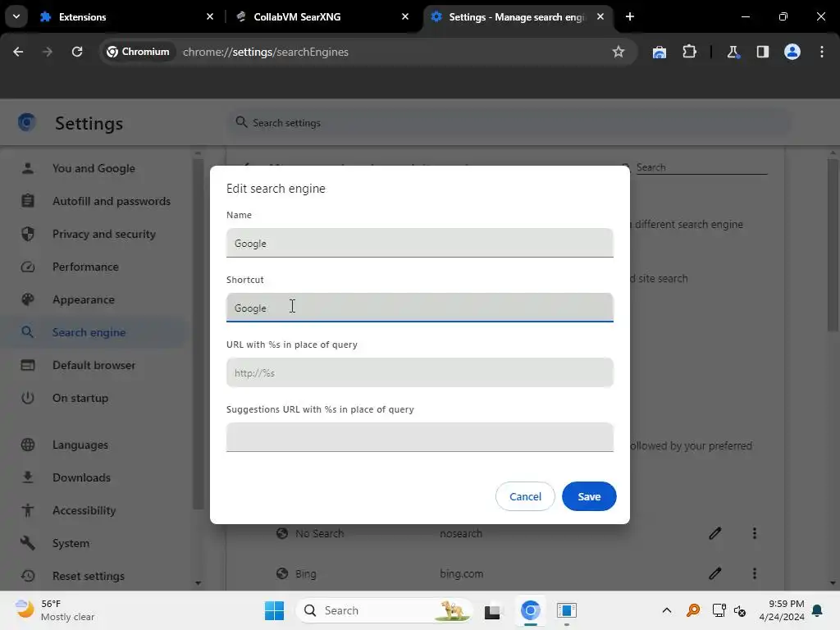Open You and Google settings
The width and height of the screenshot is (840, 630).
(94, 168)
